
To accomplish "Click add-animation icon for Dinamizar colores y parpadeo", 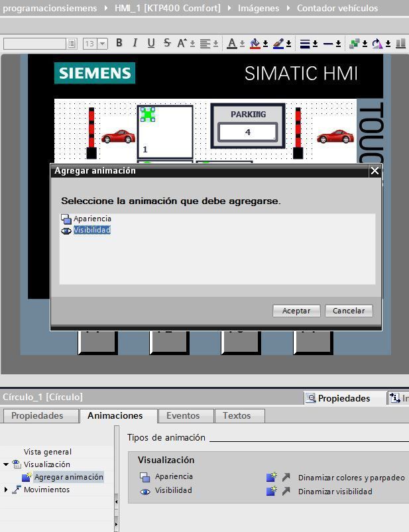I will click(272, 477).
